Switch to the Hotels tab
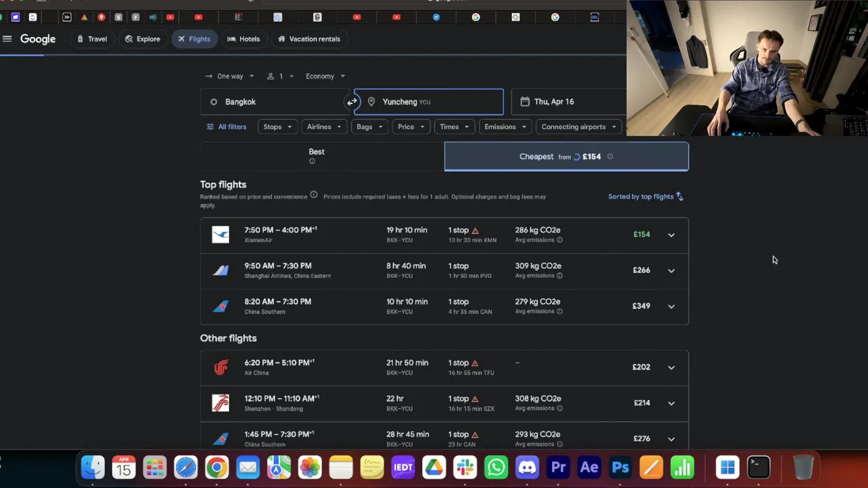The image size is (868, 488). 243,39
